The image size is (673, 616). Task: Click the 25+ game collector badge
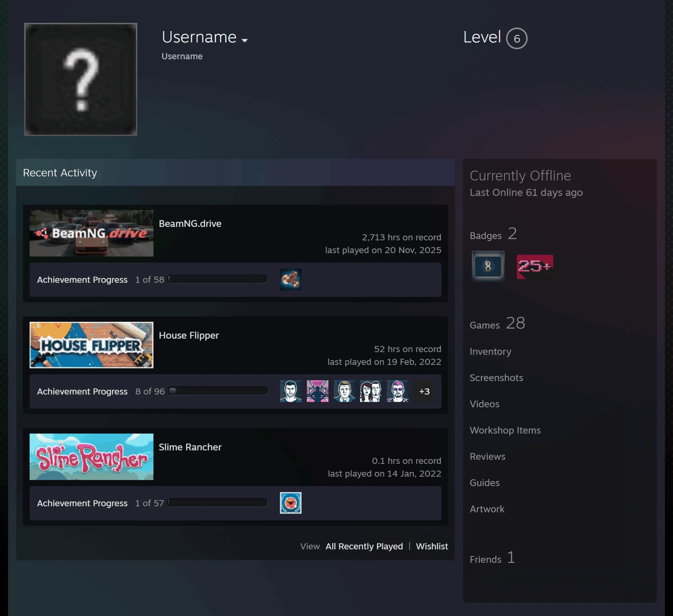coord(535,267)
